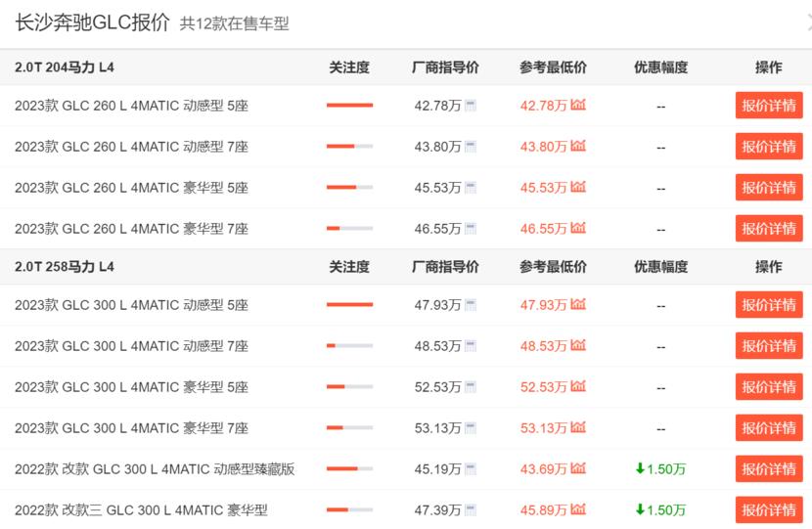Click 1.50万 discount for 改款三 豪华型
Image resolution: width=812 pixels, height=529 pixels.
click(660, 509)
